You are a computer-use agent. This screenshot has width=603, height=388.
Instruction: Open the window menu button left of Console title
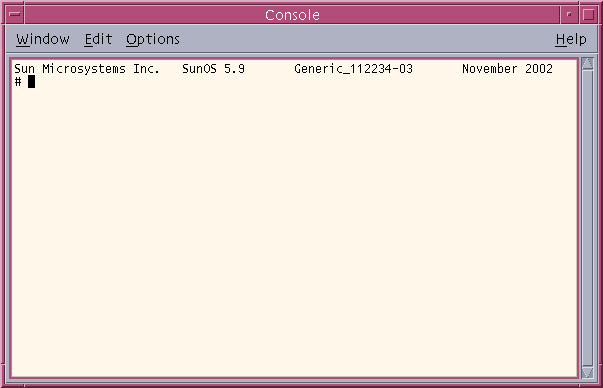pyautogui.click(x=15, y=15)
